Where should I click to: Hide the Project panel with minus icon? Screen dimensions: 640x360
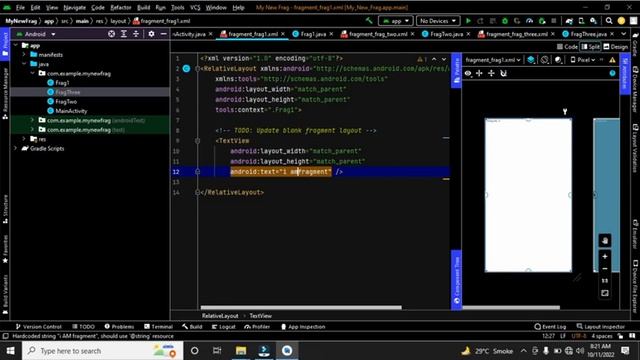164,34
